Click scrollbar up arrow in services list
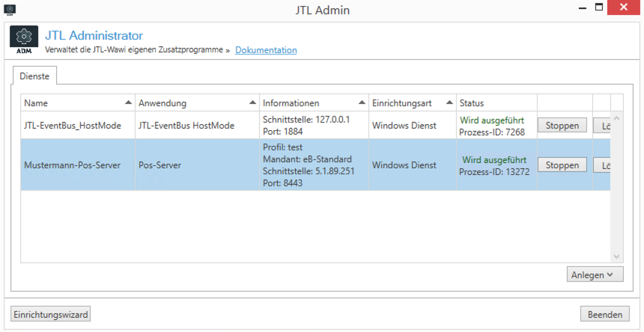The width and height of the screenshot is (644, 332). 616,118
